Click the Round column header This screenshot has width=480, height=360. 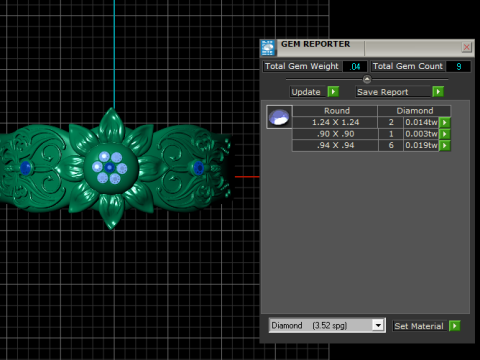335,111
